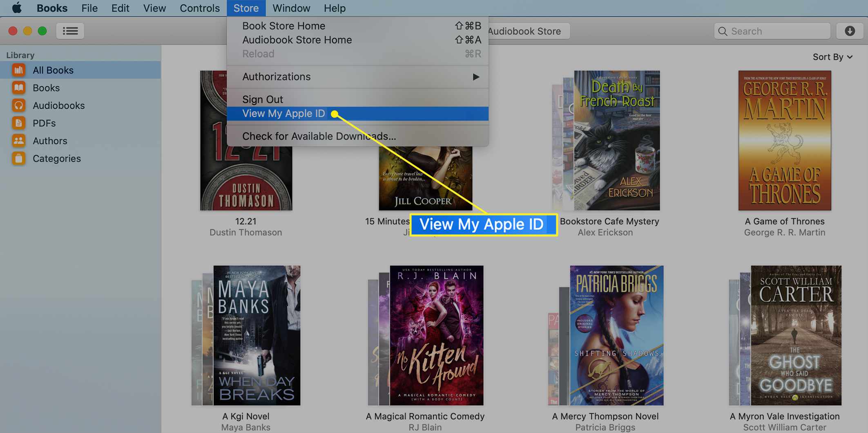Viewport: 868px width, 433px height.
Task: Open the Death by French Roast cover
Action: point(616,140)
